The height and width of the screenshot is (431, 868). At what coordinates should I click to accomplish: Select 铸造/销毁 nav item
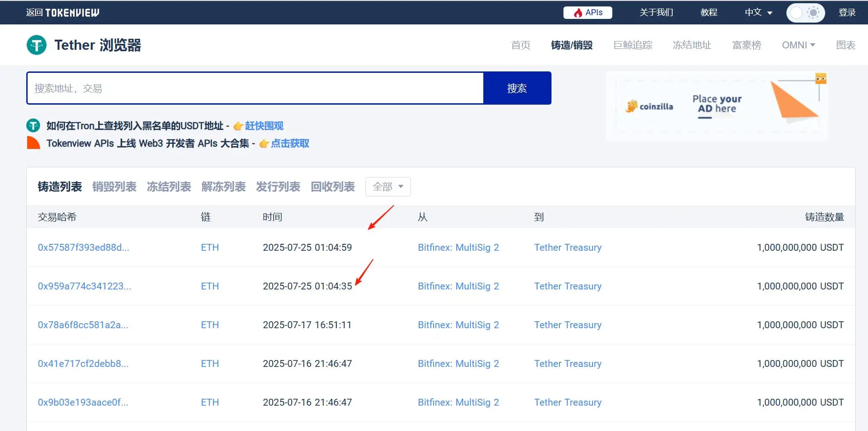572,45
